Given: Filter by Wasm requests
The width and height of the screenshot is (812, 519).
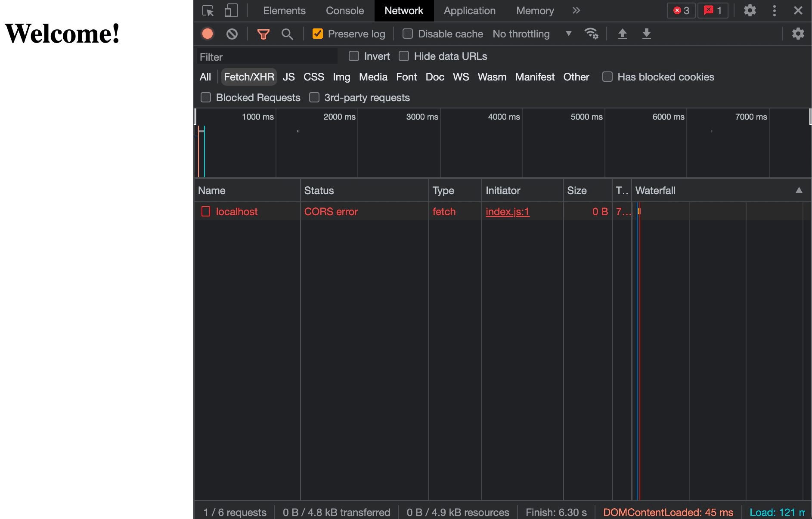Looking at the screenshot, I should 492,77.
